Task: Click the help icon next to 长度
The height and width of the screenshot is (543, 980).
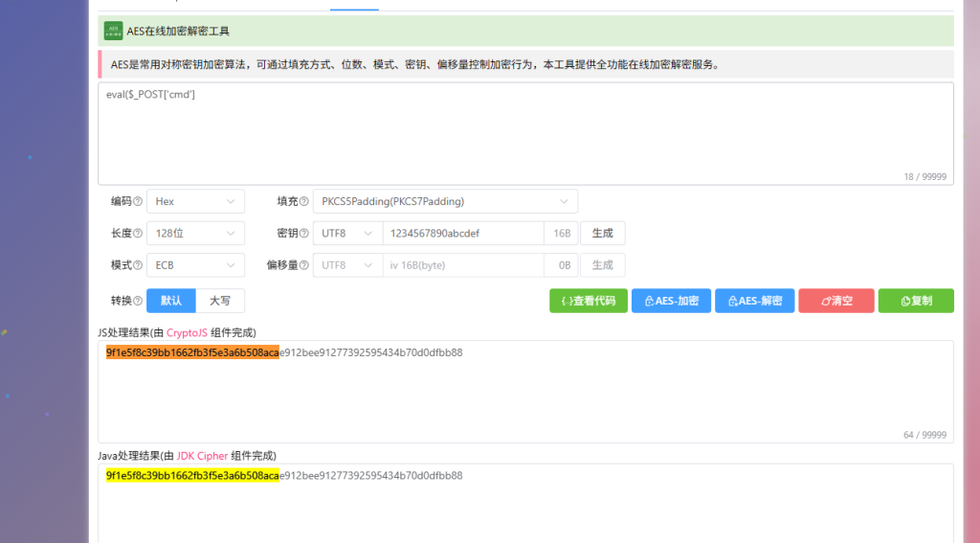Action: click(x=138, y=234)
